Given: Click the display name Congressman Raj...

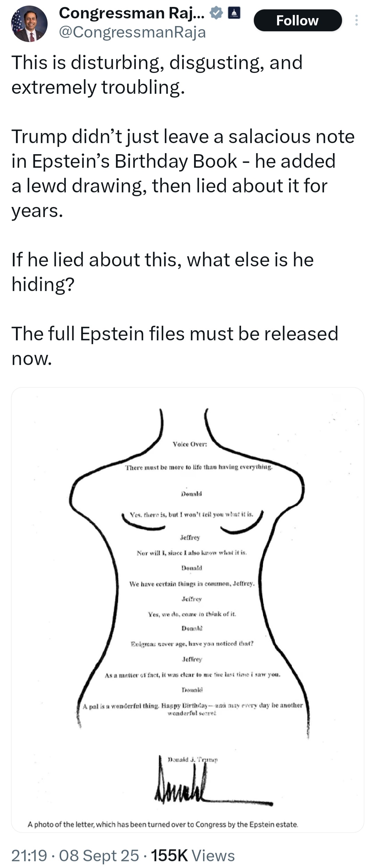Looking at the screenshot, I should (x=132, y=13).
